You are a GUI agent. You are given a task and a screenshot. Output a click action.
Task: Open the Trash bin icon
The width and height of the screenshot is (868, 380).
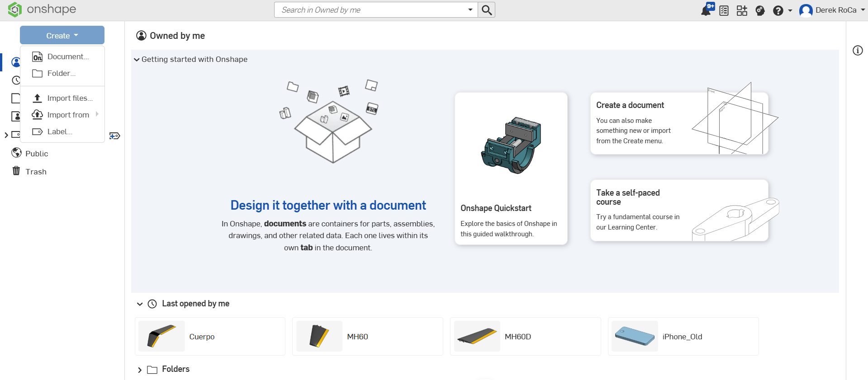(16, 171)
